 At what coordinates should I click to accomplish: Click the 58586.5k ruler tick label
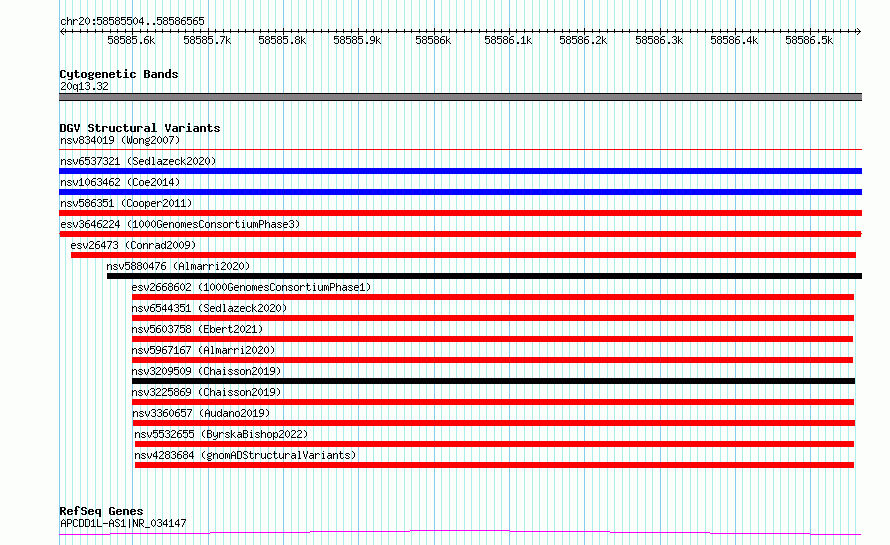pos(809,40)
